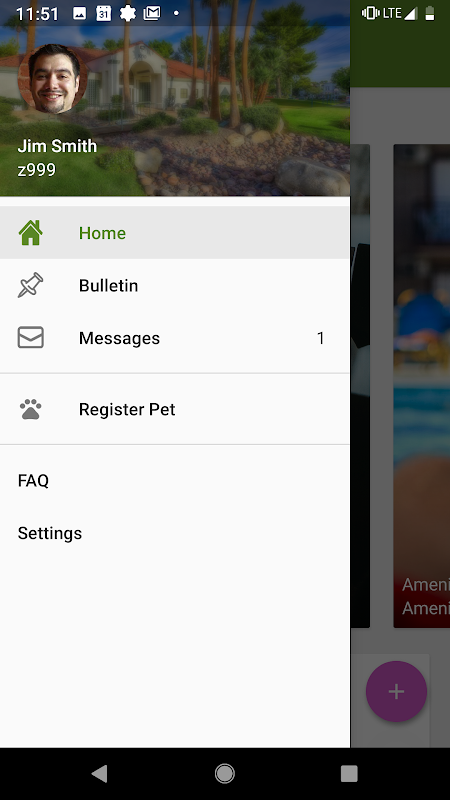Tap the Bulletin pushpin icon
The height and width of the screenshot is (800, 450).
31,285
